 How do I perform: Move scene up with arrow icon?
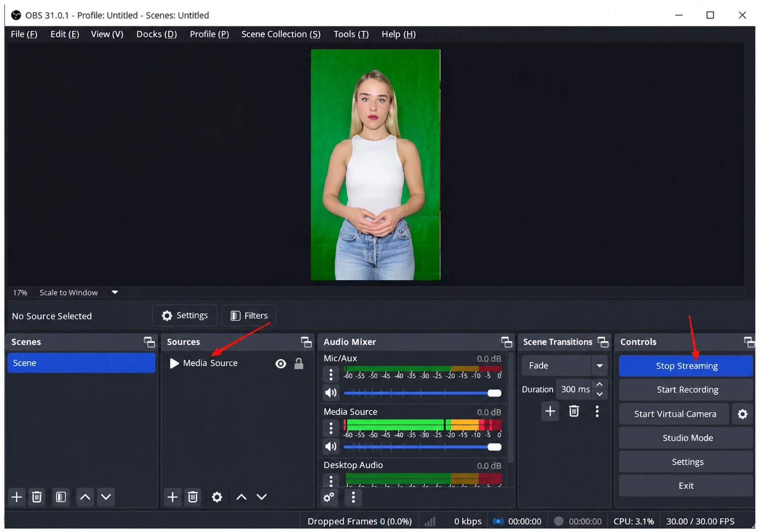pos(85,497)
